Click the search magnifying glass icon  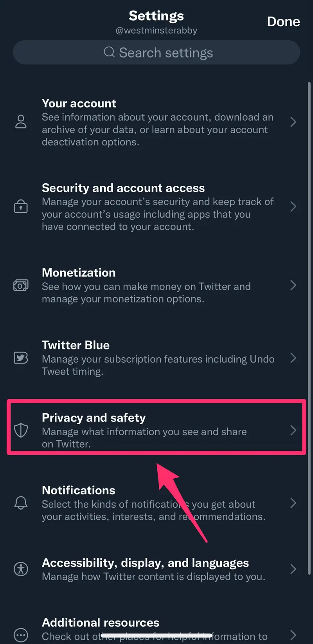[109, 52]
